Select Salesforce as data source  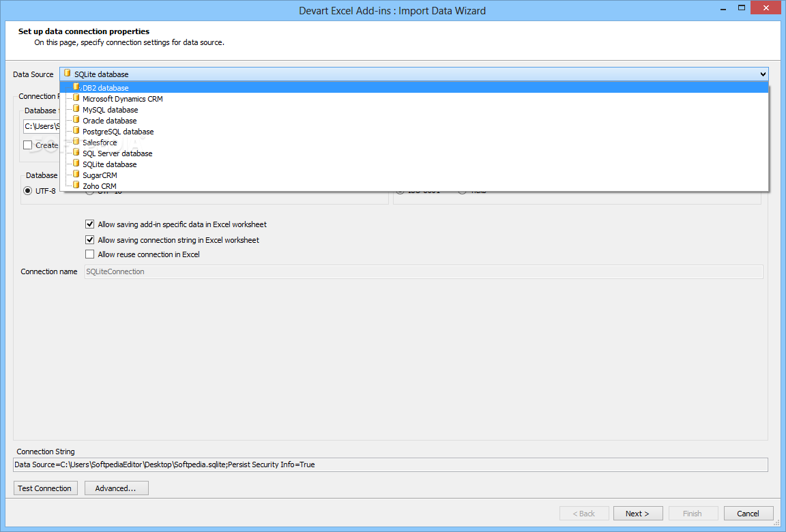tap(414, 143)
